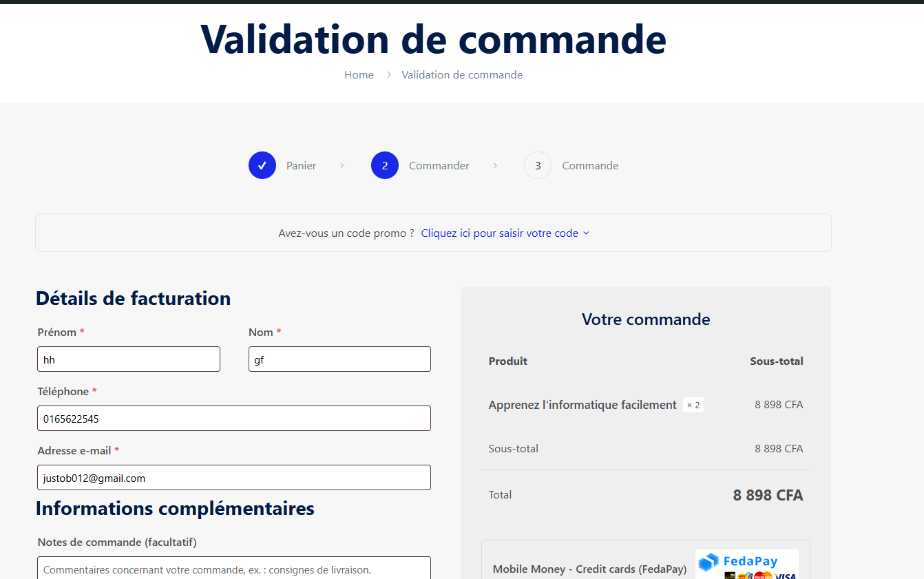This screenshot has height=579, width=924.
Task: Select the step 2 circle beside Commander
Action: coord(385,165)
